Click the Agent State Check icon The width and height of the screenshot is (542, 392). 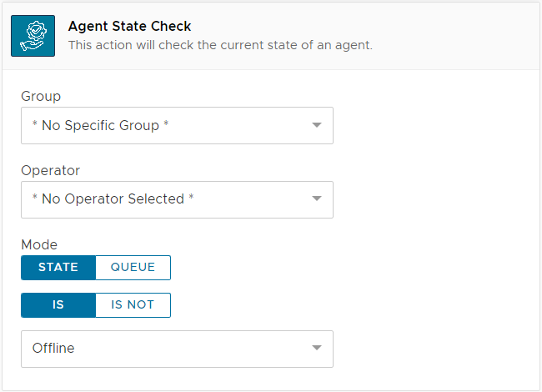coord(33,36)
